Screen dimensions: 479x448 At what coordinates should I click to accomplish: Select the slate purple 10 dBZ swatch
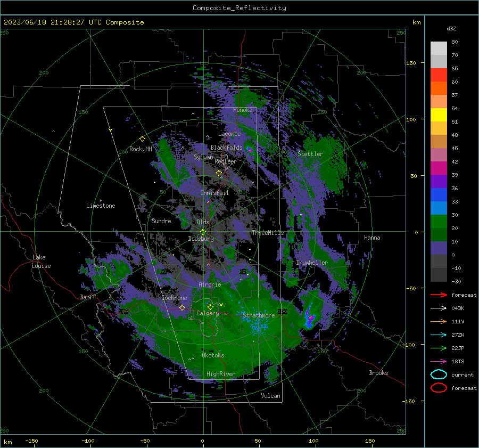pyautogui.click(x=439, y=248)
